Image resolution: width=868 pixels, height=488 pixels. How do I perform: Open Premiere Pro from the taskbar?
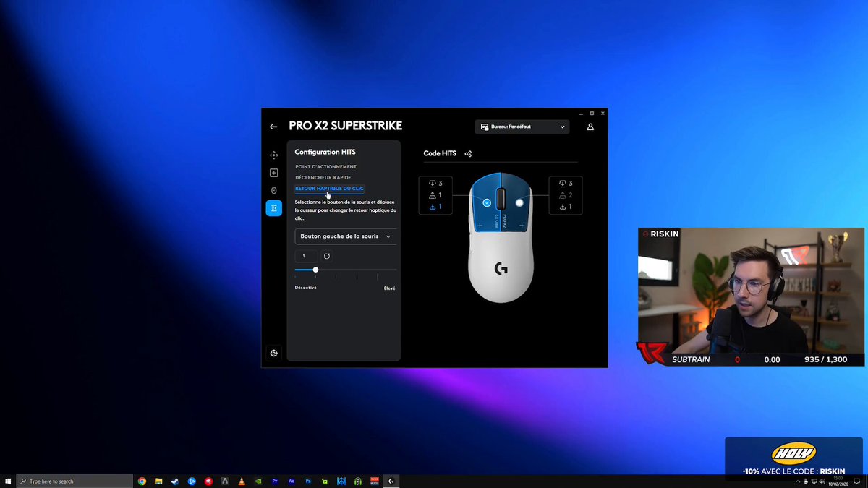(x=275, y=481)
